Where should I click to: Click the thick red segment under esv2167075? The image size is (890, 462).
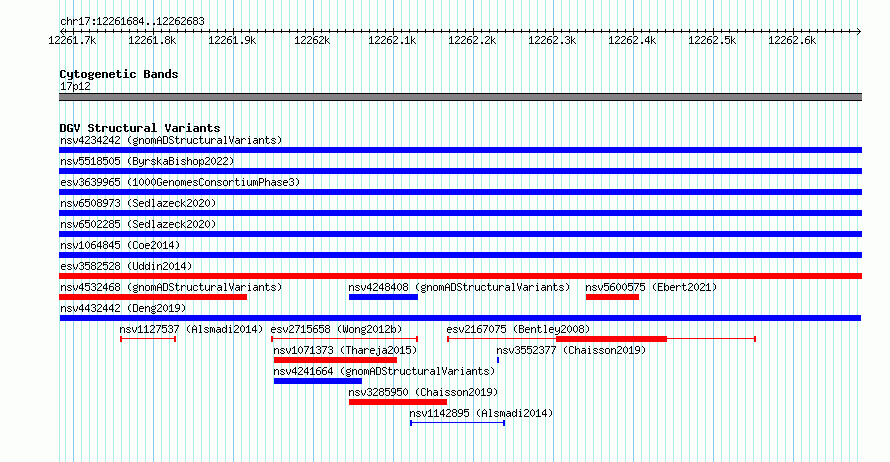click(611, 339)
